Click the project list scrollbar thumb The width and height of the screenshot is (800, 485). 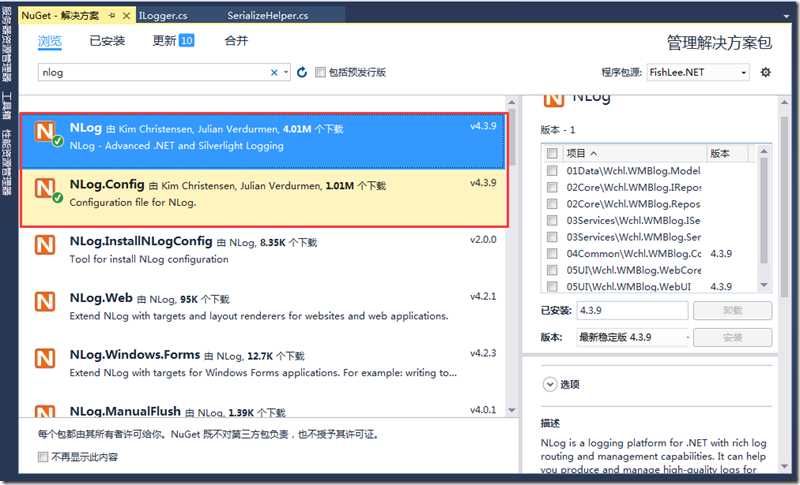click(764, 209)
